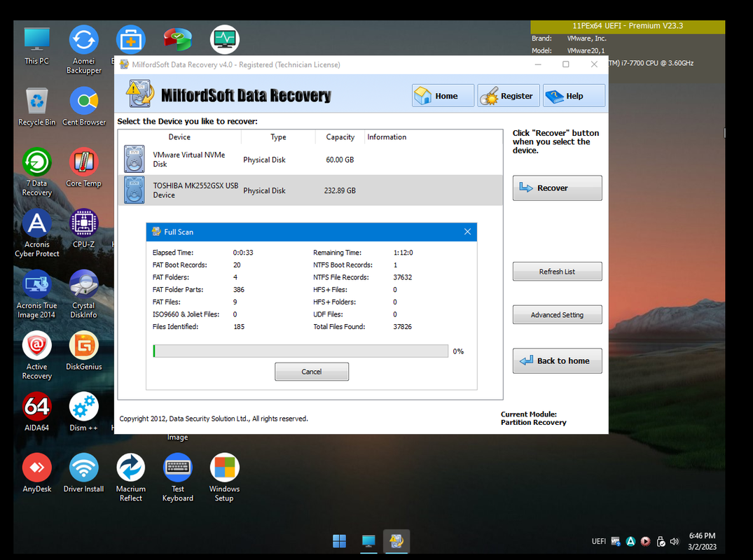Screen dimensions: 753x560
Task: Select TOSHIBA MK2552GSX USB Device row
Action: 310,190
